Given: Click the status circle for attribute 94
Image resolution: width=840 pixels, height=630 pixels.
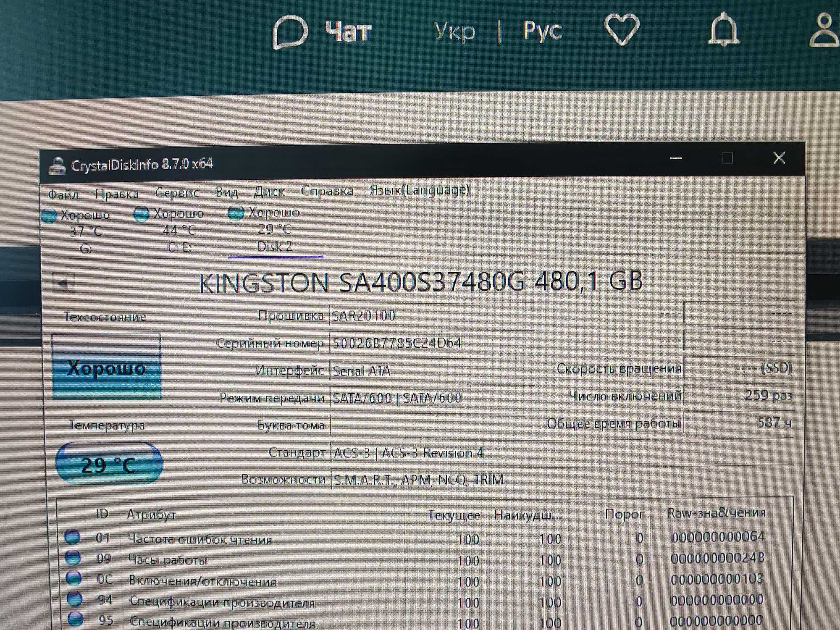Looking at the screenshot, I should [x=75, y=598].
